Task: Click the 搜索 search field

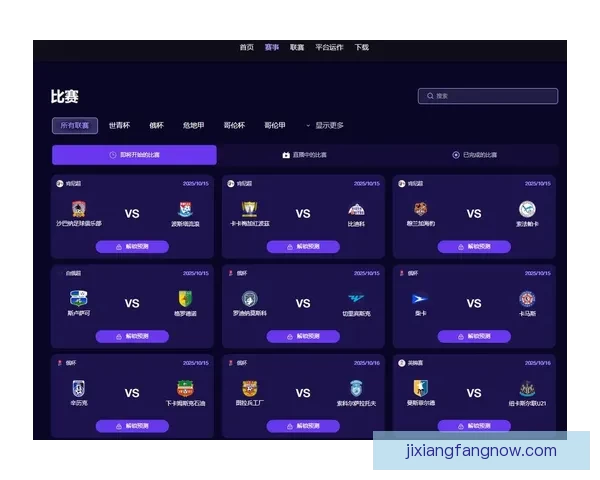Action: pyautogui.click(x=488, y=96)
